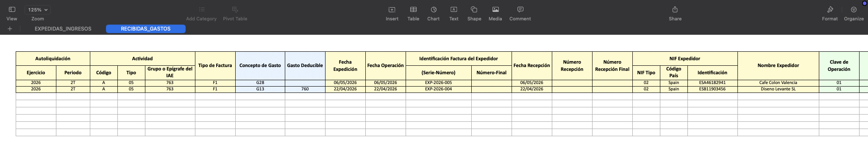
Task: Select the Autoliquidación header cell
Action: [53, 59]
